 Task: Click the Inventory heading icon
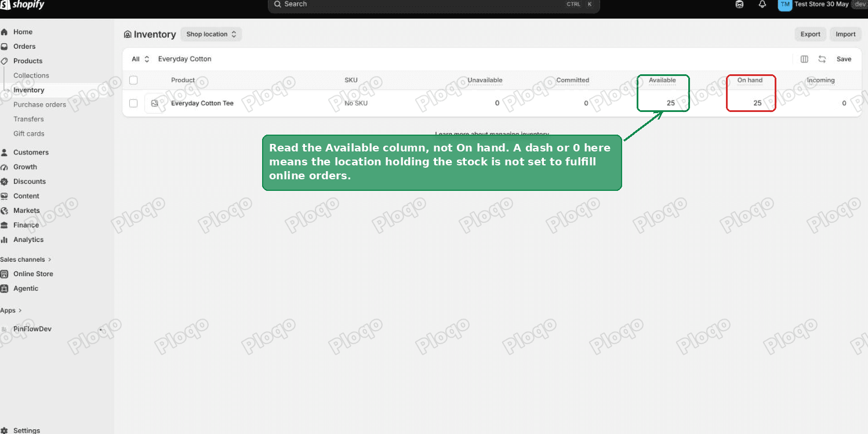pyautogui.click(x=128, y=34)
